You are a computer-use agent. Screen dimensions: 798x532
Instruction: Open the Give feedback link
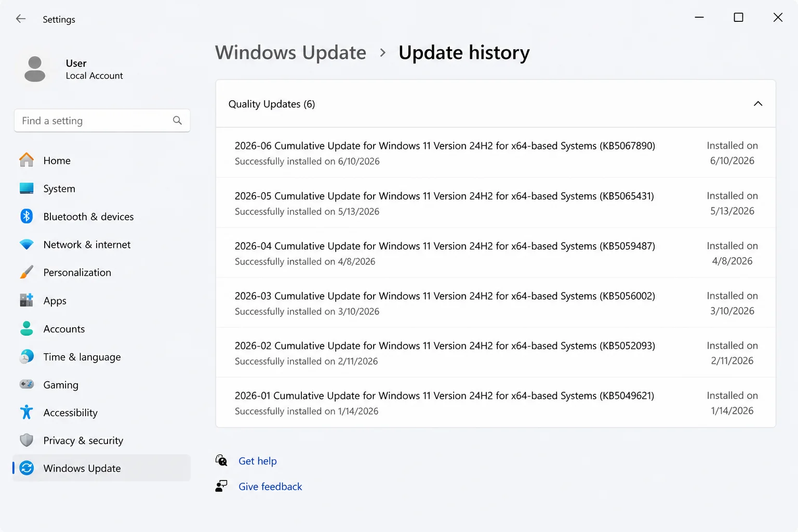pyautogui.click(x=270, y=486)
